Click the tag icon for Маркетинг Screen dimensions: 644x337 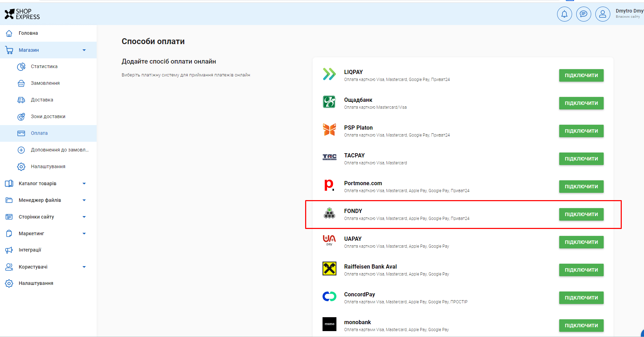point(9,233)
